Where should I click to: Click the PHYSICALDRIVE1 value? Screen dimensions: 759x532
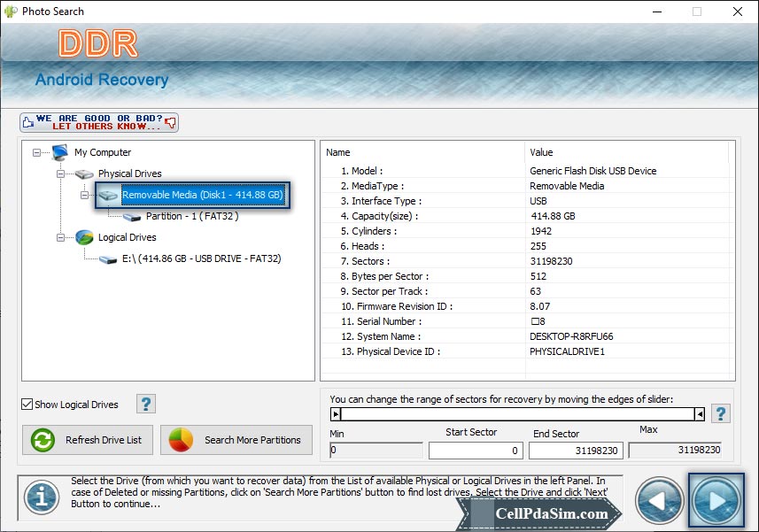pos(567,351)
